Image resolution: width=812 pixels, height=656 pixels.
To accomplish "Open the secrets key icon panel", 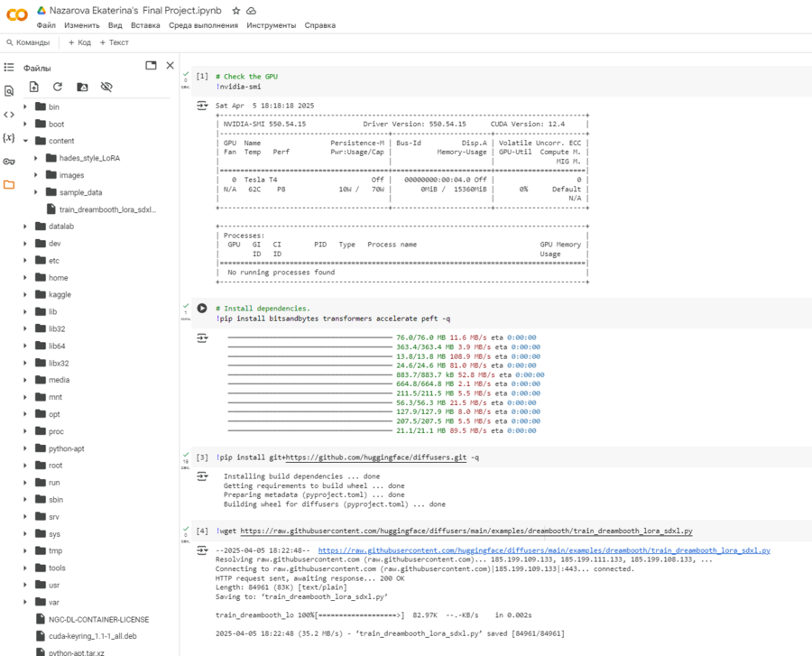I will pyautogui.click(x=9, y=162).
